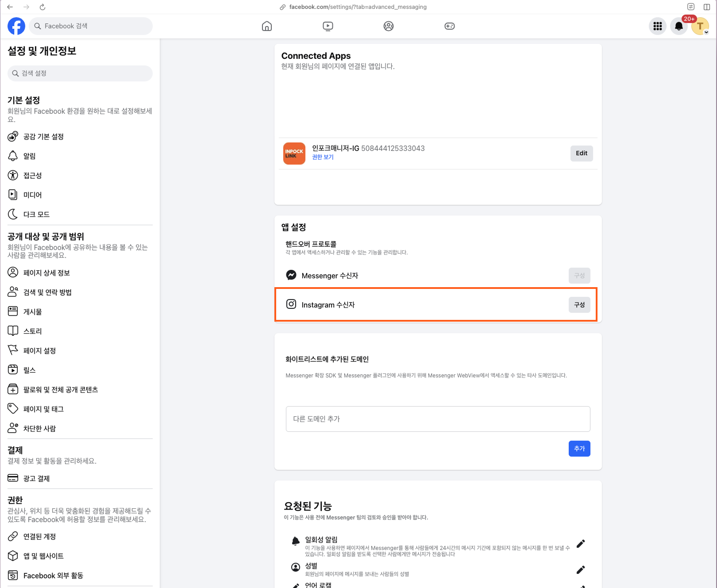Open 공감 기본 설정 in sidebar
The height and width of the screenshot is (588, 717).
80,137
